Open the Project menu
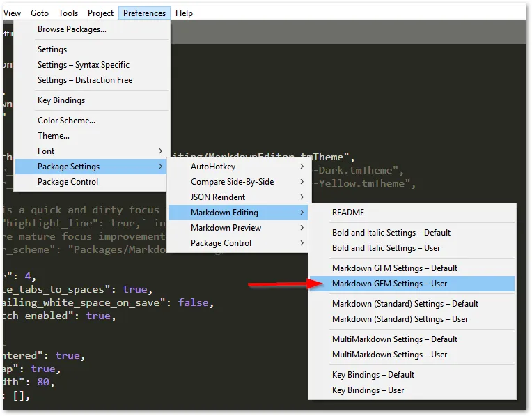 pyautogui.click(x=100, y=13)
